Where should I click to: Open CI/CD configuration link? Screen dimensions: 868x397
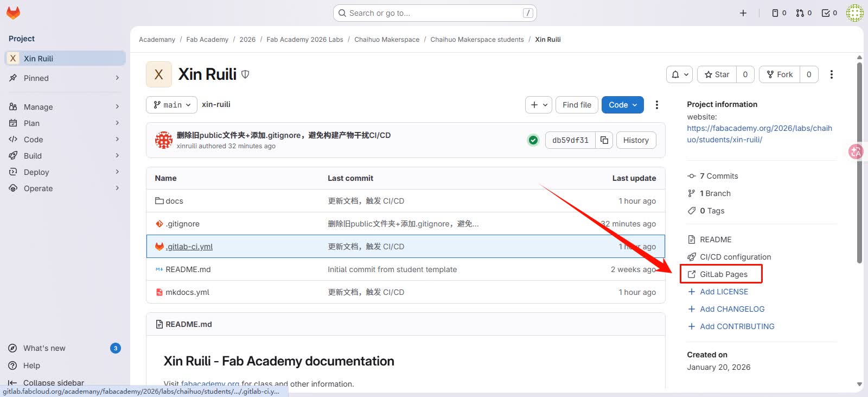coord(735,257)
